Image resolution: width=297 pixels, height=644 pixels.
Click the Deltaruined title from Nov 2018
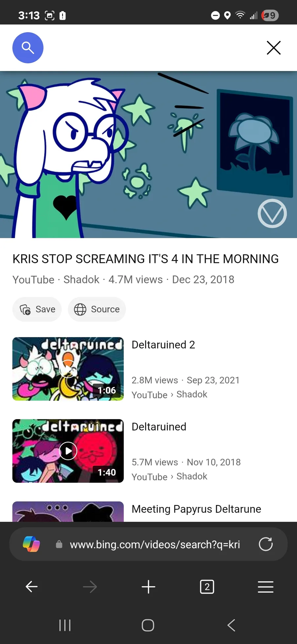(159, 427)
